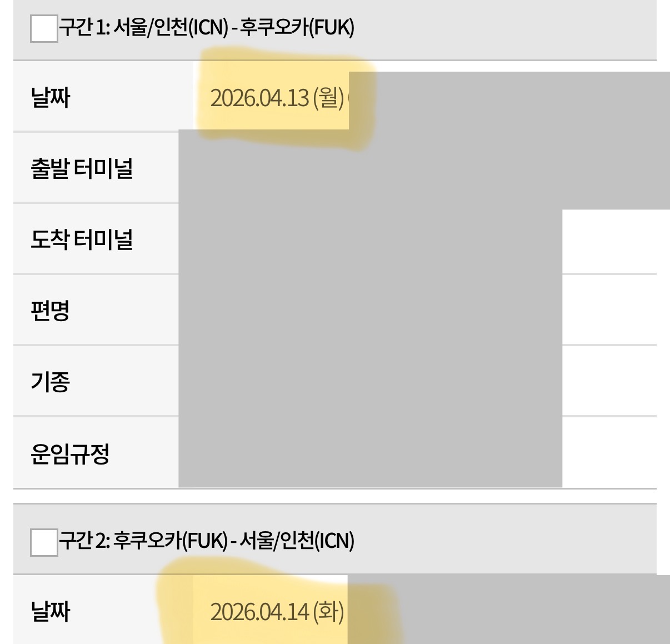Click gray redacted area beside 2026.04.14 date

point(508,611)
